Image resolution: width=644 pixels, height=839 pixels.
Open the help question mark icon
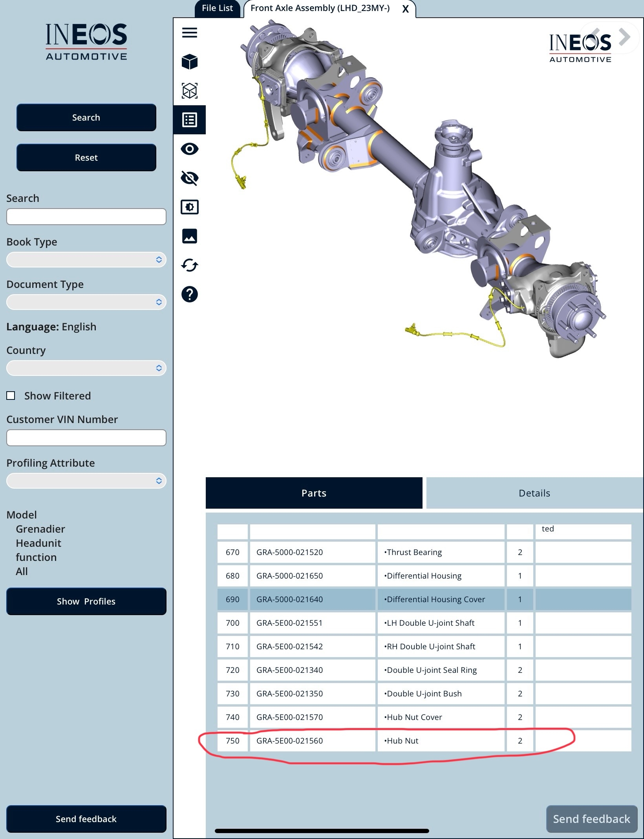coord(190,294)
